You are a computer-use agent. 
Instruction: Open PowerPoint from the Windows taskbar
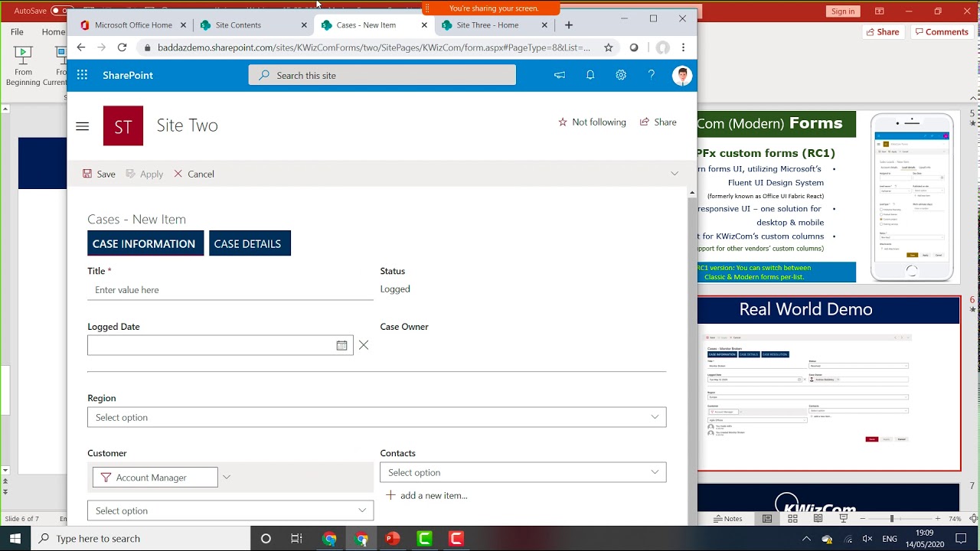[x=393, y=539]
